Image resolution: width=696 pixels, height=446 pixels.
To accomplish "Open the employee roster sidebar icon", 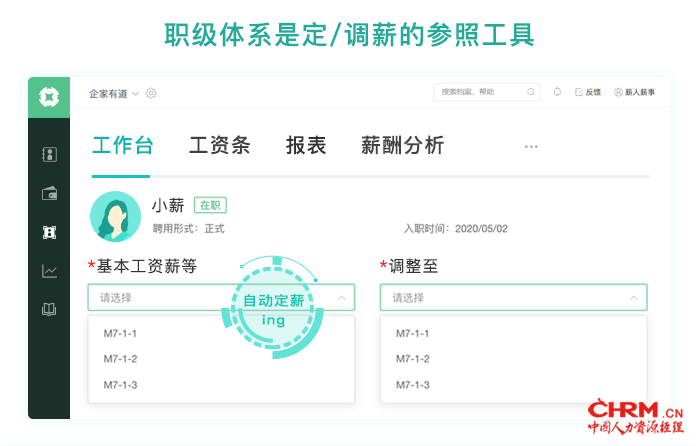I will (x=49, y=155).
